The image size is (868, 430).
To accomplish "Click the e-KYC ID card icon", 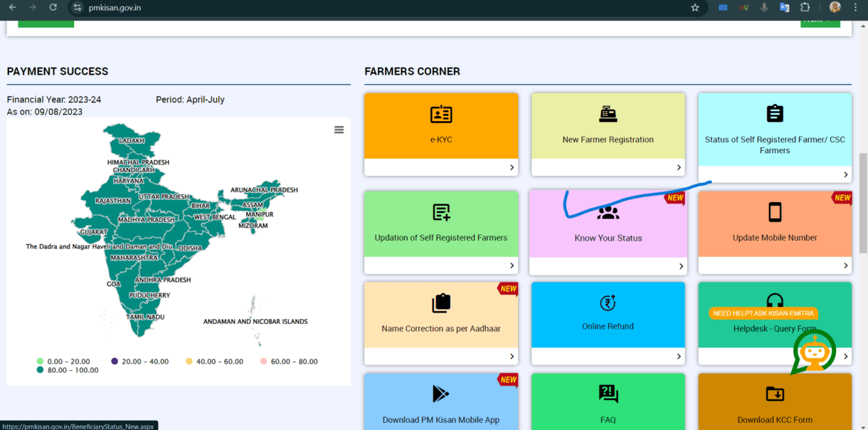I will 441,114.
